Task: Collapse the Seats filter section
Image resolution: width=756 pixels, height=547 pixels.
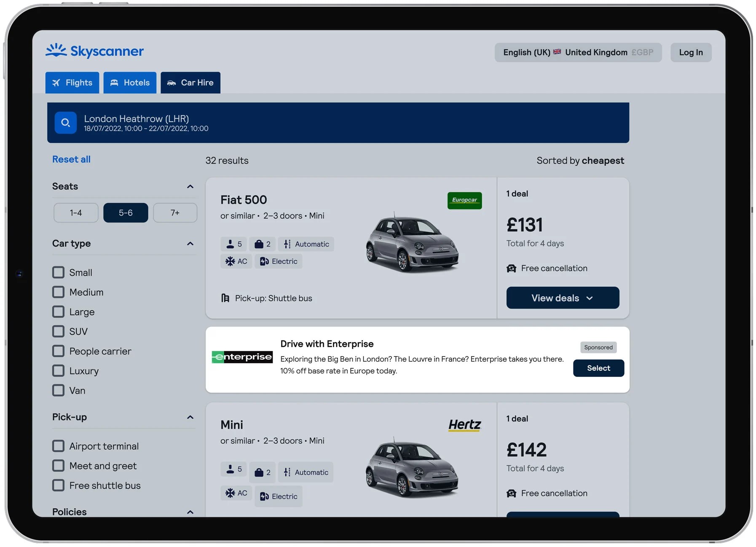Action: click(x=190, y=187)
